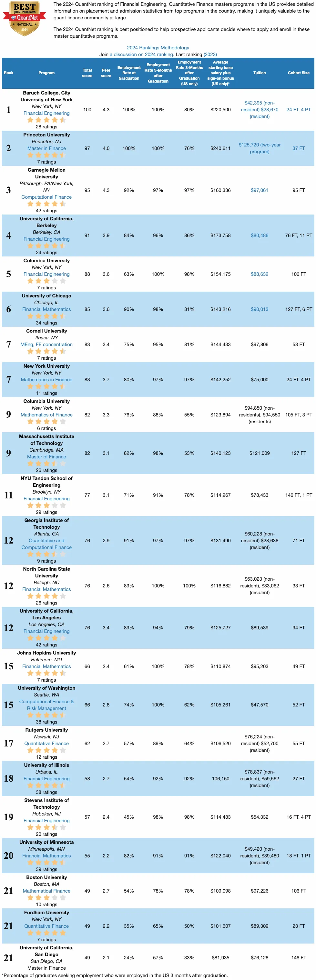
Task: Click the University of Chicago star rating
Action: [x=46, y=316]
